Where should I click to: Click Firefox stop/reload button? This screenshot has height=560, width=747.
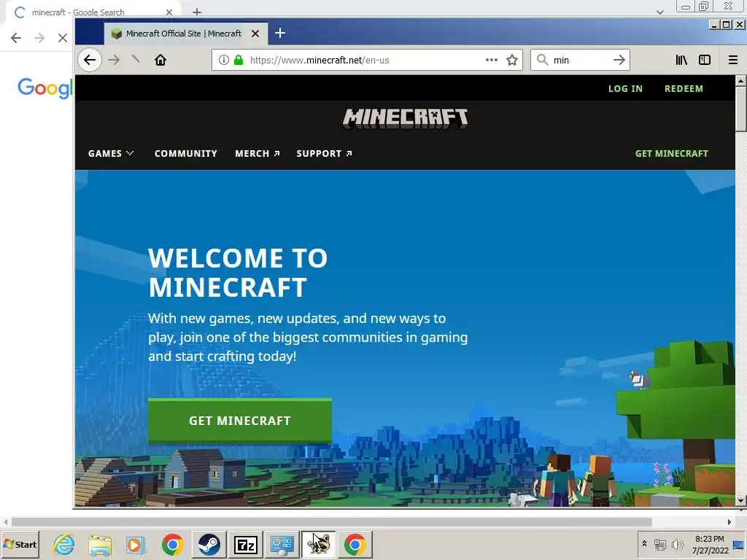click(x=136, y=60)
